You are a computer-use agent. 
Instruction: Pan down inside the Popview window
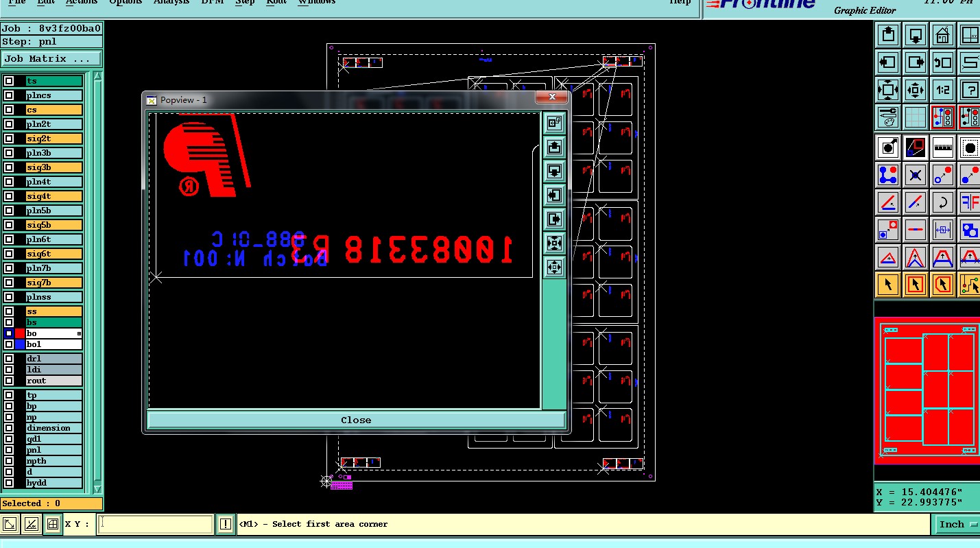pyautogui.click(x=554, y=171)
